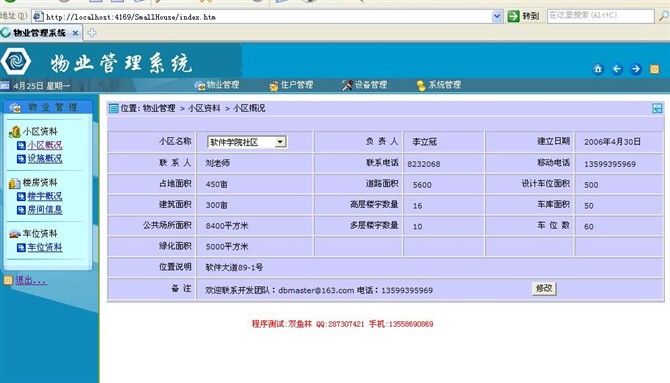
Task: Open the 住户管理 top menu
Action: pos(291,85)
